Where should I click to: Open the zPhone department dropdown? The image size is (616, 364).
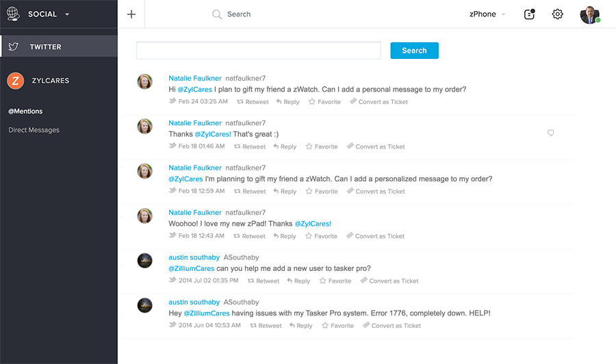(487, 14)
